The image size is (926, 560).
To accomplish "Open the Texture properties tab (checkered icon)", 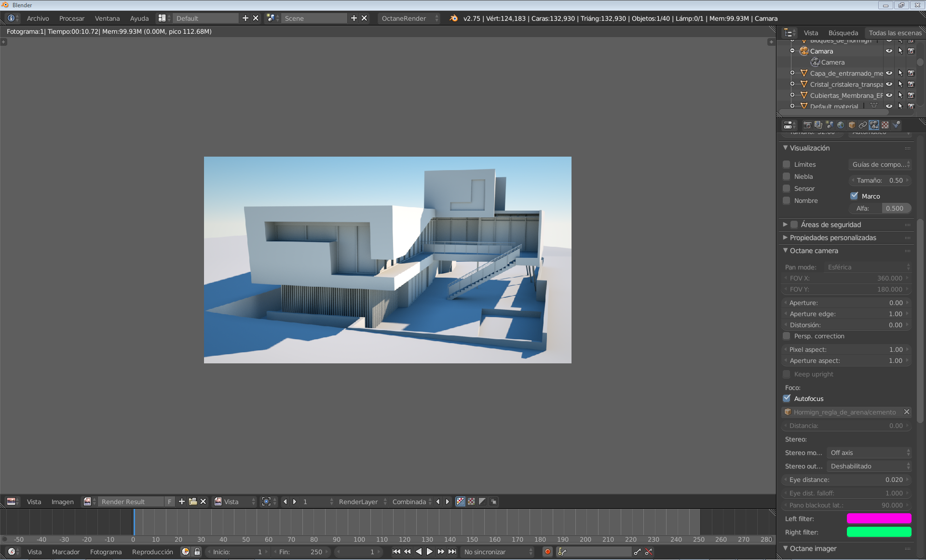I will 885,125.
